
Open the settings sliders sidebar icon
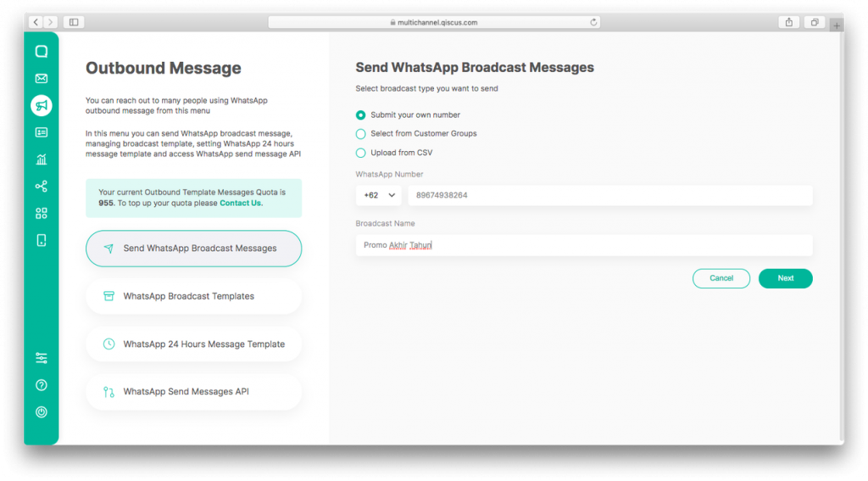pyautogui.click(x=42, y=358)
